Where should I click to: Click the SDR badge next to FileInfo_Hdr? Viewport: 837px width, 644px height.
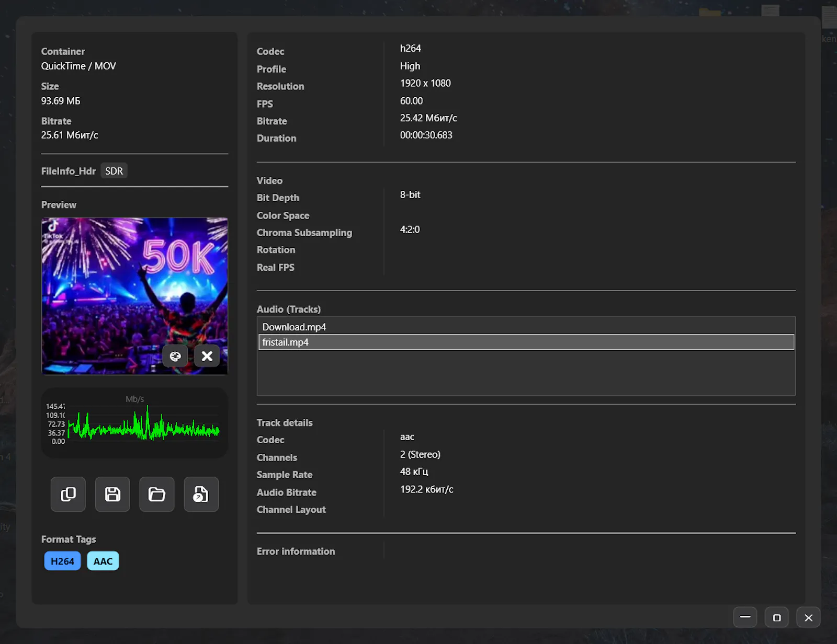pos(114,171)
